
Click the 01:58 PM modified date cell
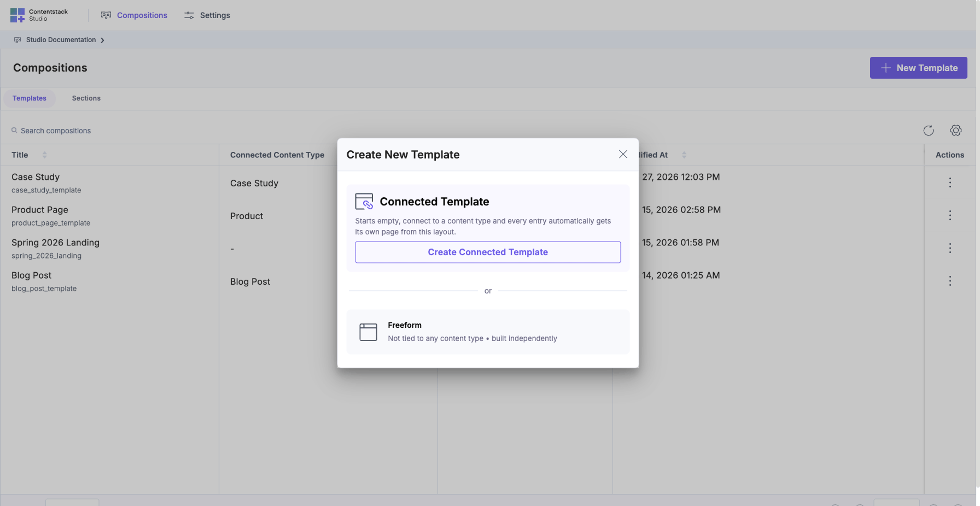680,242
